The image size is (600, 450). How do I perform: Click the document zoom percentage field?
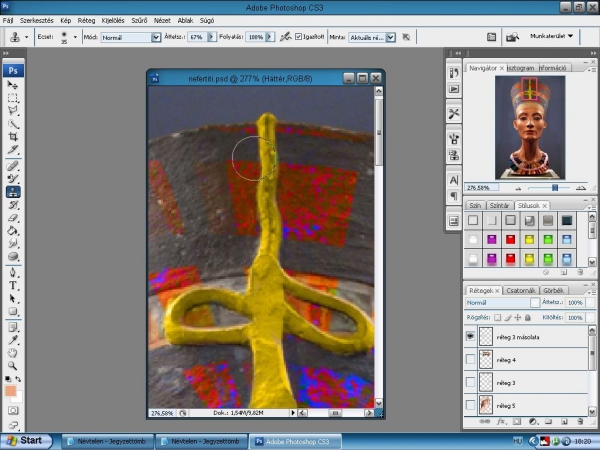point(163,413)
